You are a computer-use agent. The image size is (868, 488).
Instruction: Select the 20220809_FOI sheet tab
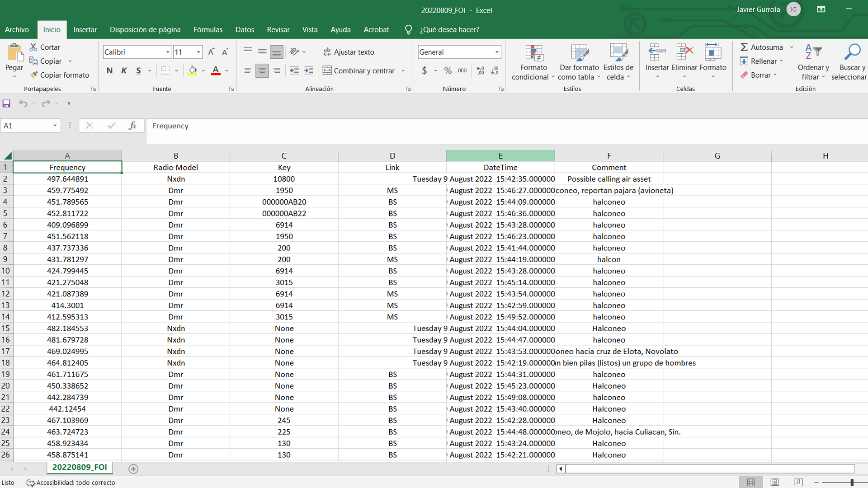pyautogui.click(x=80, y=467)
